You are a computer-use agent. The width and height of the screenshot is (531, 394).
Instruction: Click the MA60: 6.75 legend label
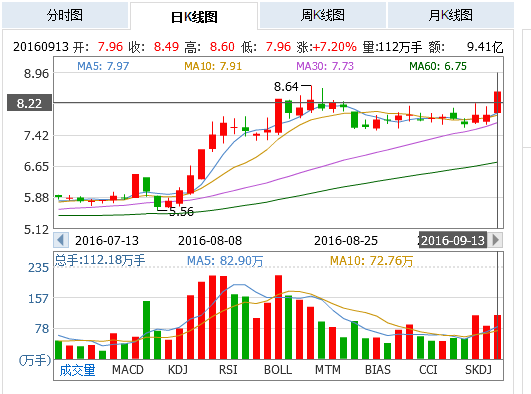[x=438, y=66]
